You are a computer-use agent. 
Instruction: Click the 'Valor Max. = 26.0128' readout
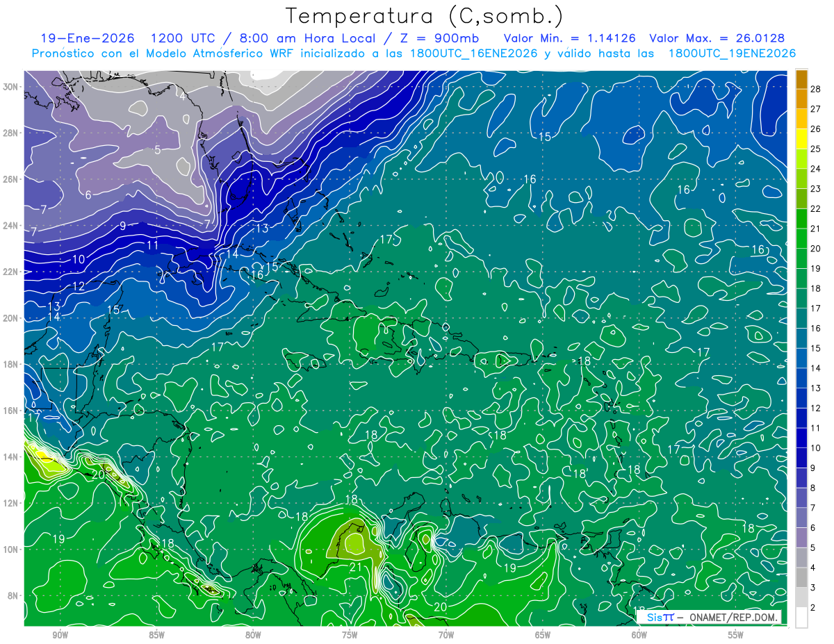coord(717,38)
